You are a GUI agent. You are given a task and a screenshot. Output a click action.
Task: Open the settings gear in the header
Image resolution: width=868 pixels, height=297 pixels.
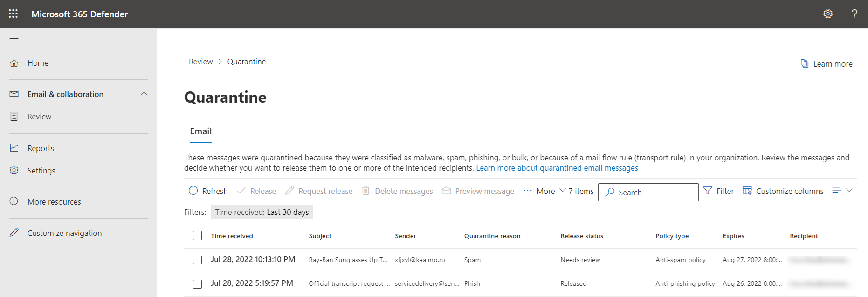828,14
